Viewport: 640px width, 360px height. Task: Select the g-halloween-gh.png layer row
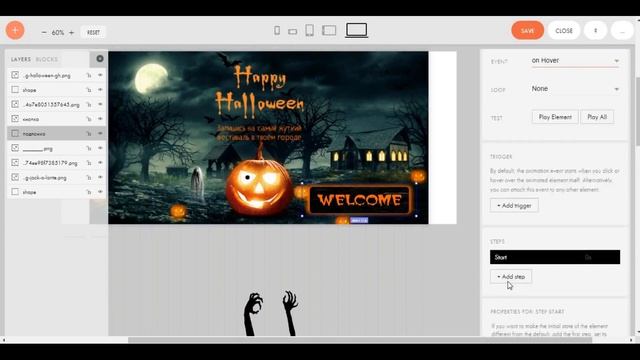(x=56, y=75)
